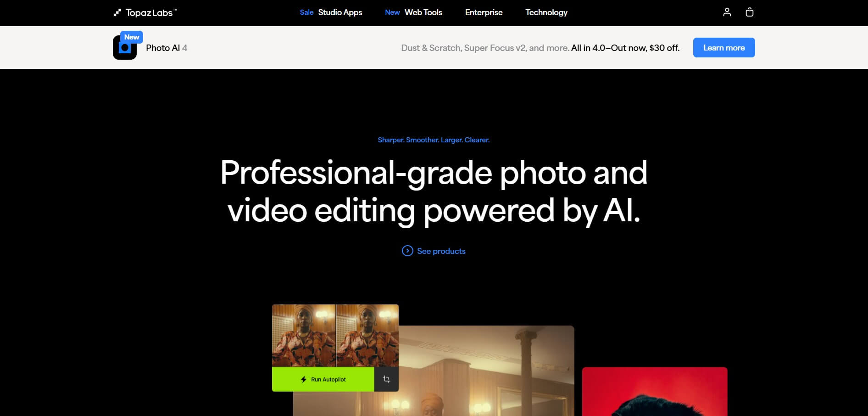Click the Photo AI app icon
Viewport: 868px width, 416px height.
(125, 48)
